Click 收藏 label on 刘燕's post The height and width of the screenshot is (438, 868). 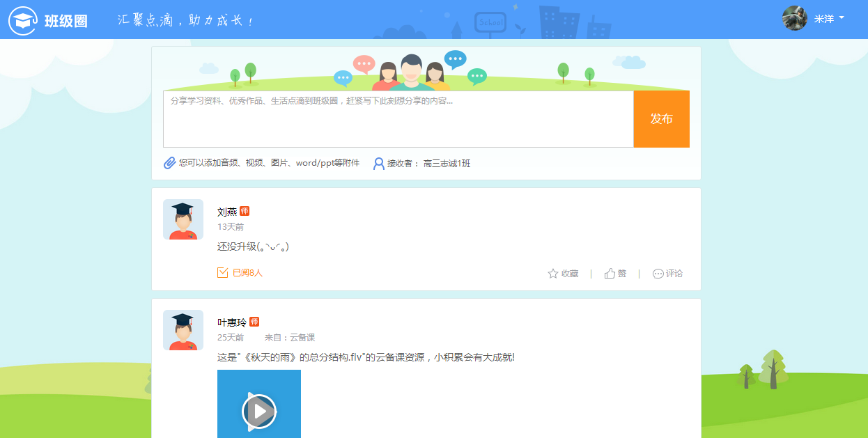570,274
